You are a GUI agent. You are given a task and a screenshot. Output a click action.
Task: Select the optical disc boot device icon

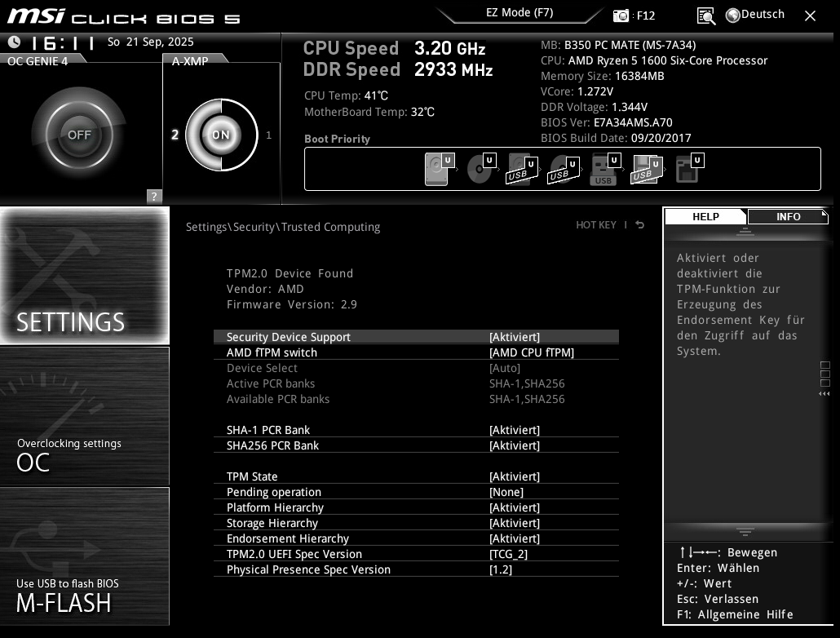481,168
